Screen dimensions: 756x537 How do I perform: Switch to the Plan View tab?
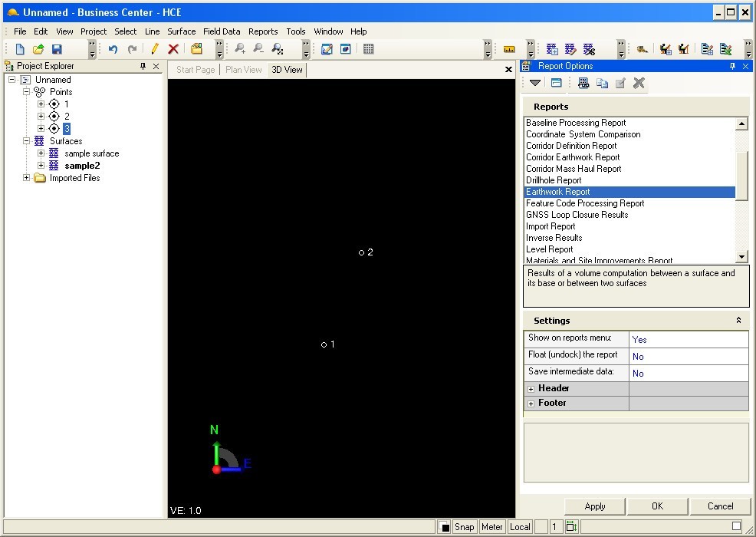(244, 70)
